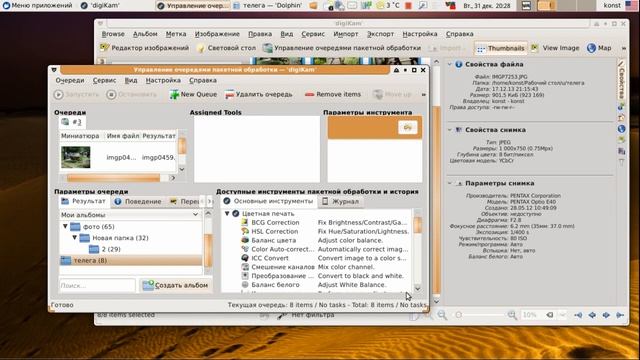Image resolution: width=640 pixels, height=360 pixels.
Task: Collapse the фото (65) folder
Action: pyautogui.click(x=65, y=226)
